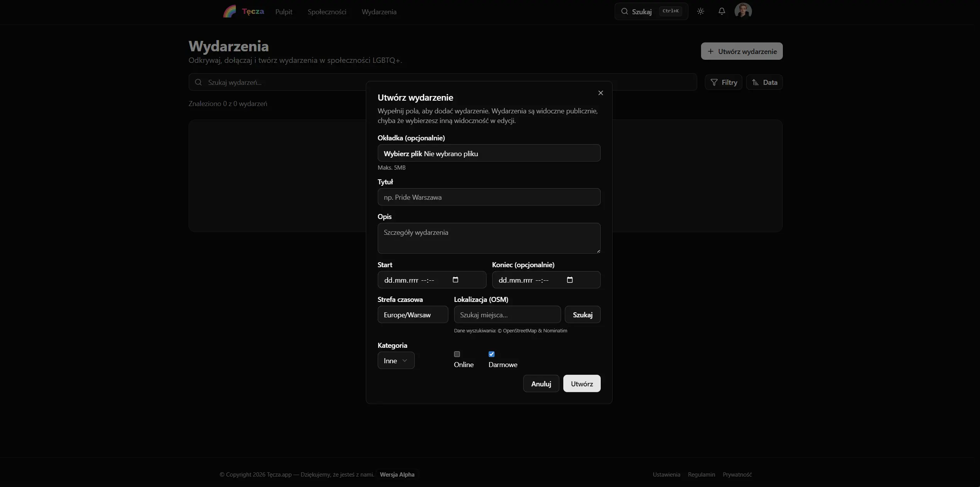The height and width of the screenshot is (487, 980).
Task: Click the Start date calendar picker icon
Action: 455,280
